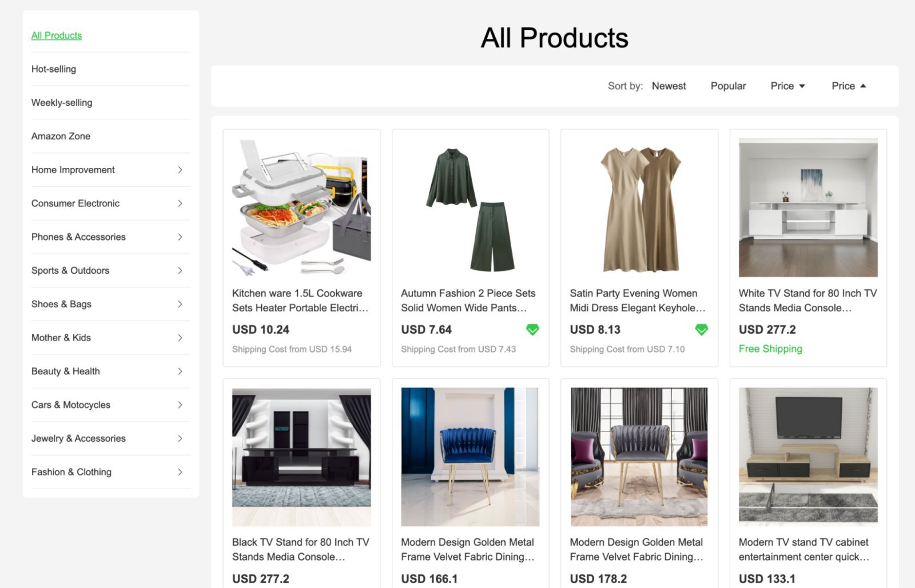Expand the Home Improvement category
Image resolution: width=915 pixels, height=588 pixels.
click(x=181, y=170)
